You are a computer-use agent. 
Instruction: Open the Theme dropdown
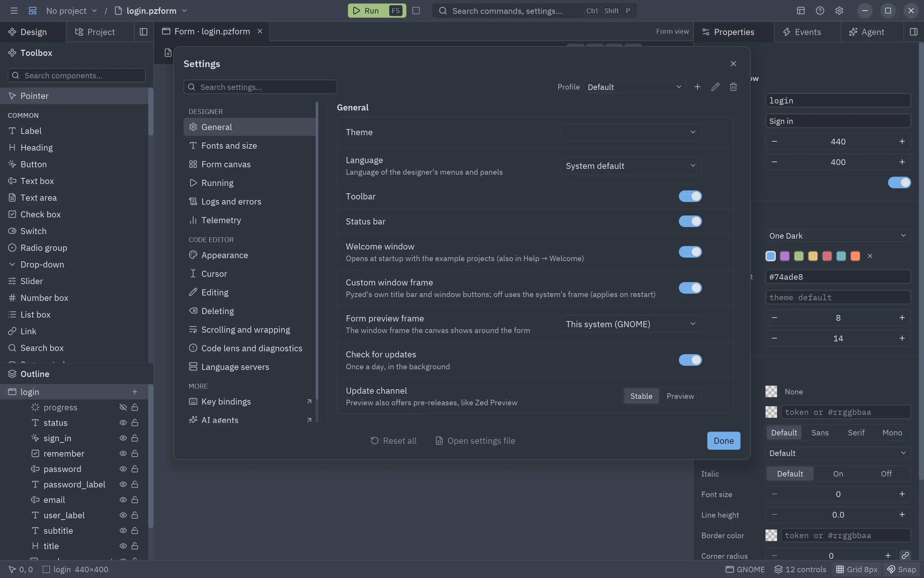click(x=631, y=132)
